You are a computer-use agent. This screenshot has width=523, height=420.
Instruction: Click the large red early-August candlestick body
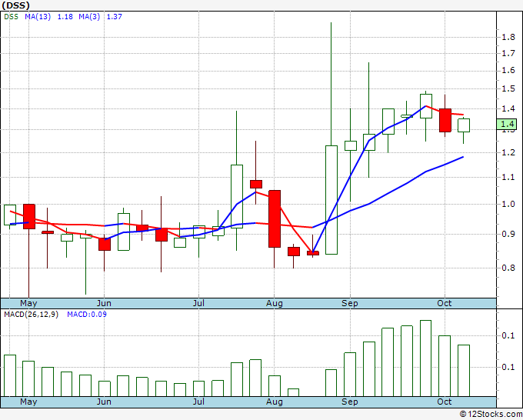tap(275, 218)
